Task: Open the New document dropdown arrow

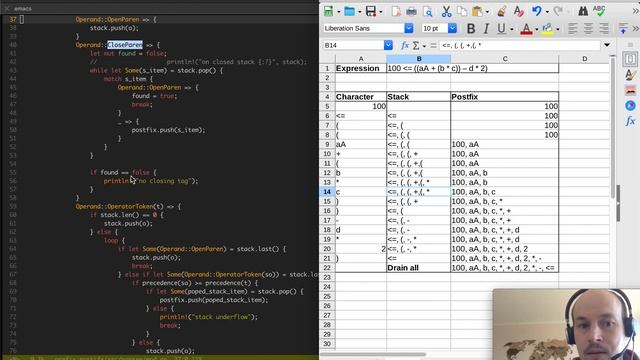Action: [x=338, y=12]
